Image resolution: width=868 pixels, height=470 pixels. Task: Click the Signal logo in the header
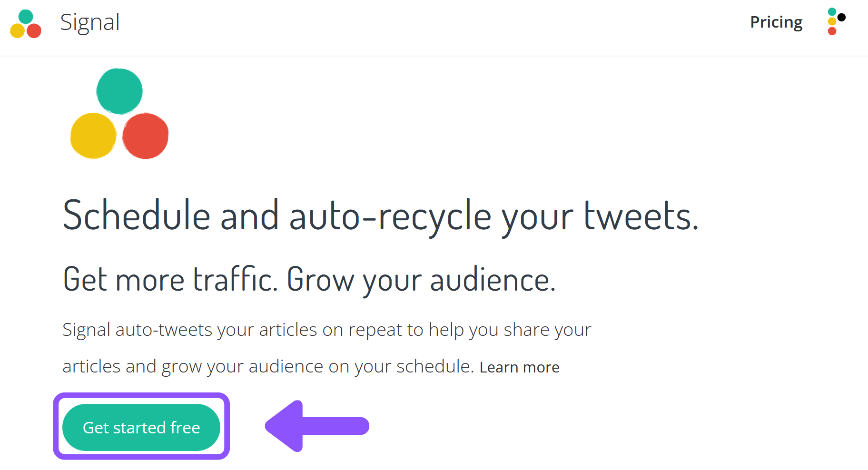[26, 24]
